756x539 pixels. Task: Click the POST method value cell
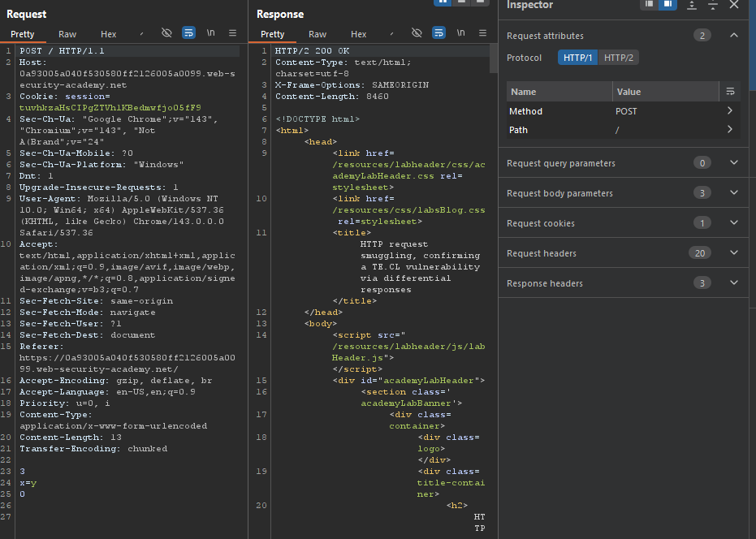pos(626,111)
